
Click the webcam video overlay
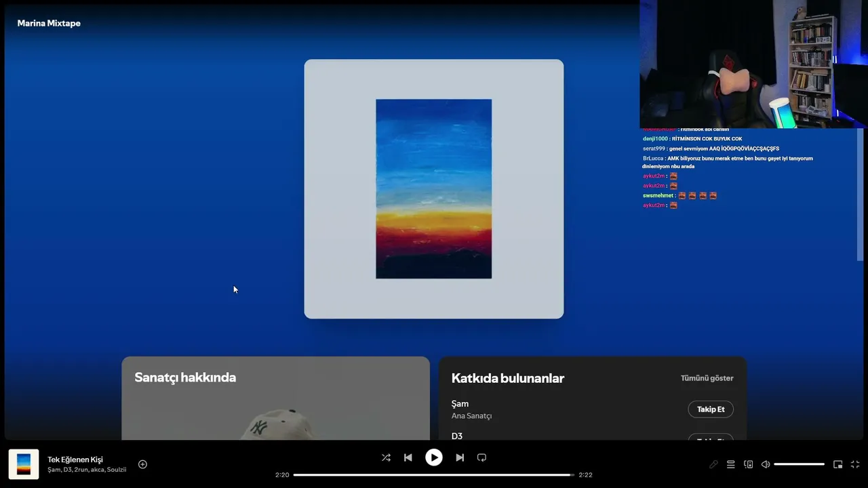tap(753, 64)
